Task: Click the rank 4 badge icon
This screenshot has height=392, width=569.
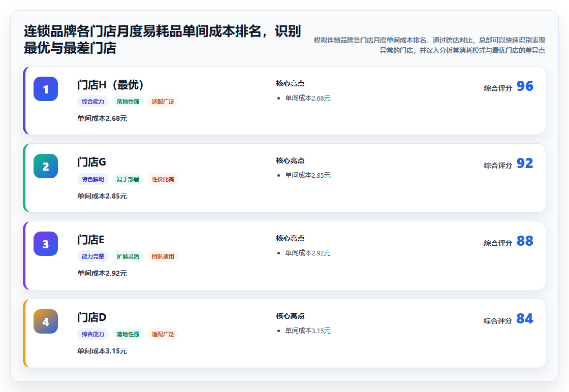Action: click(46, 321)
